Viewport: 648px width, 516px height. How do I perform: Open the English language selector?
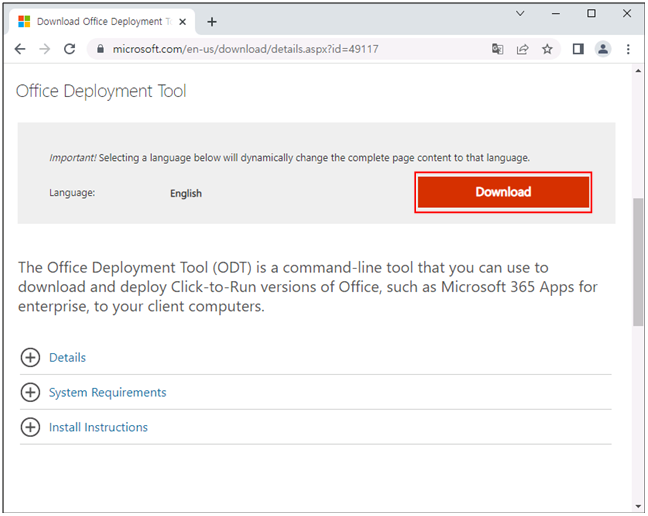tap(186, 193)
